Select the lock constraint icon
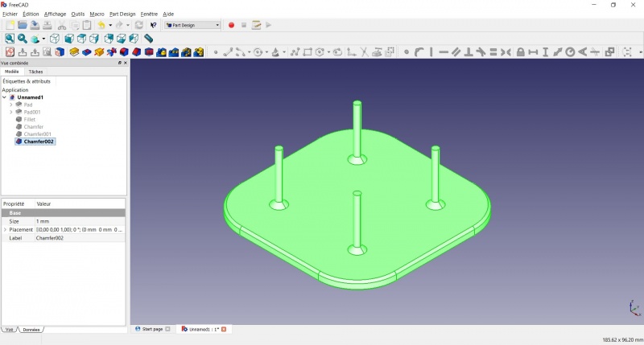 click(x=520, y=52)
